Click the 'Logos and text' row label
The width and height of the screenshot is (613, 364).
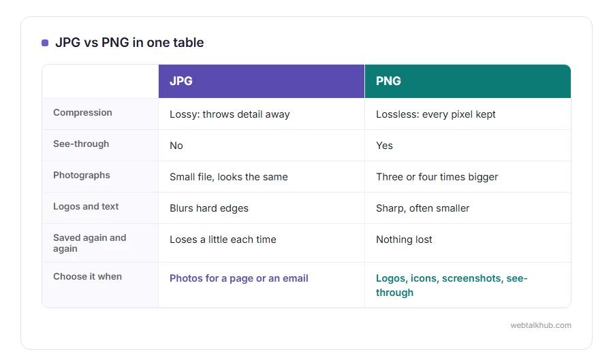[x=86, y=206]
